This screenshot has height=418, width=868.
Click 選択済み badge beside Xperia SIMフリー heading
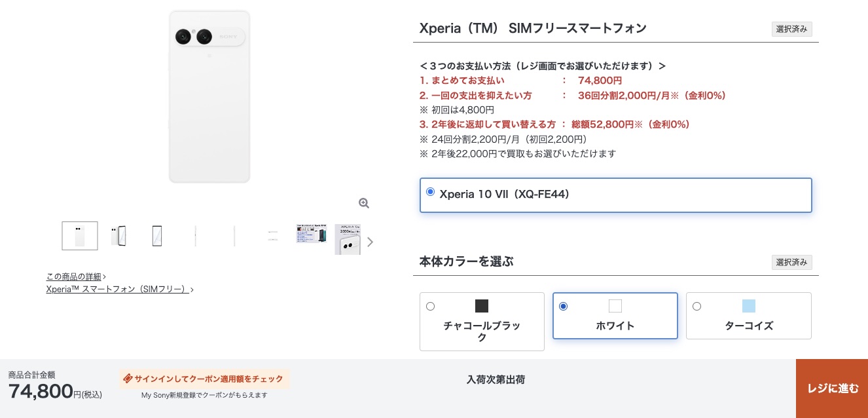tap(791, 29)
